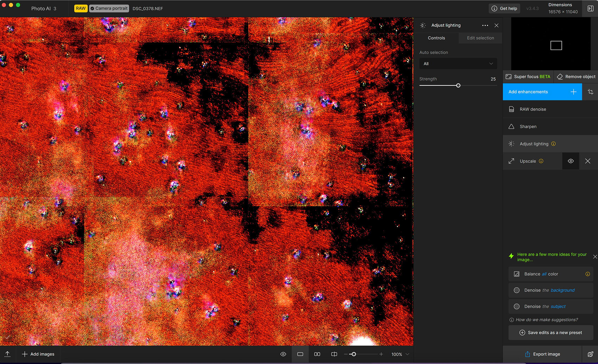Toggle visibility of the Upscale enhancement

tap(571, 161)
